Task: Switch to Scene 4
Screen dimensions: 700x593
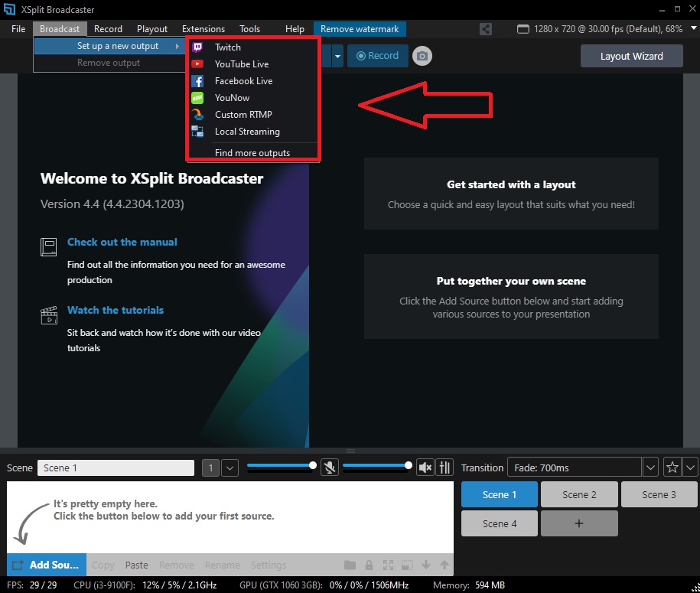Action: click(499, 524)
